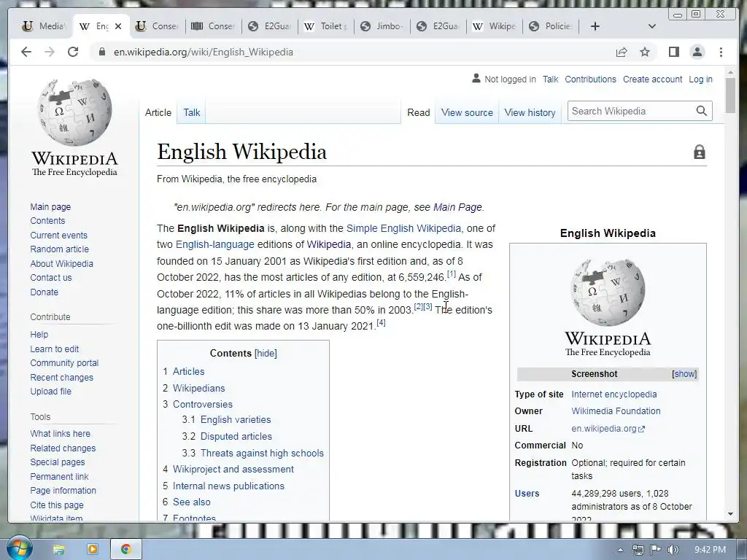Screen dimensions: 747x560
Task: Open the Main Page hatnote link
Action: point(457,207)
